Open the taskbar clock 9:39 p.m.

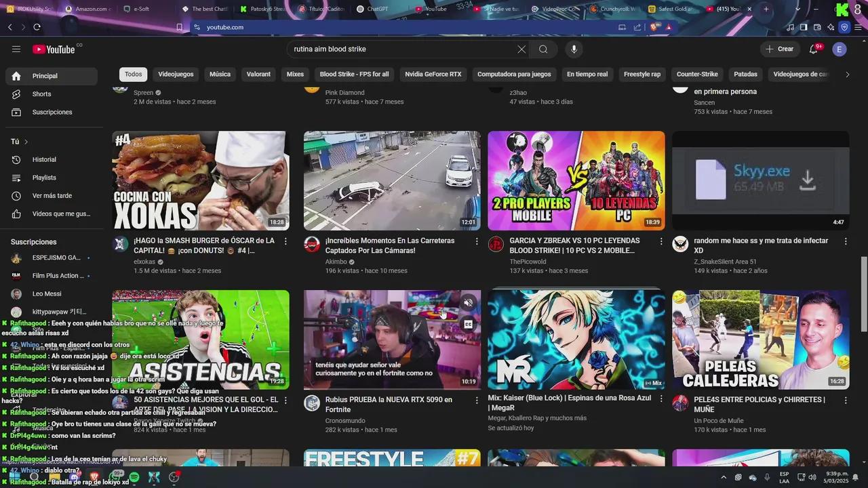837,477
